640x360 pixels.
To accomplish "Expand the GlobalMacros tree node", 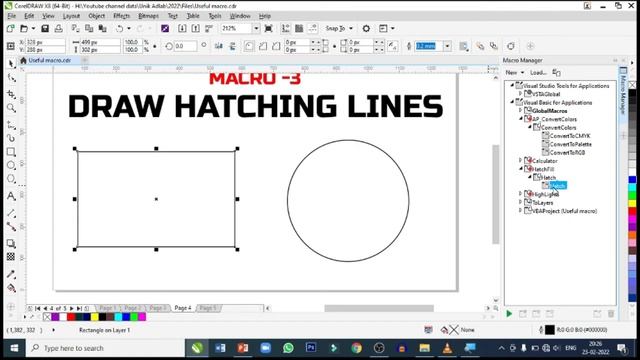I will click(x=520, y=110).
